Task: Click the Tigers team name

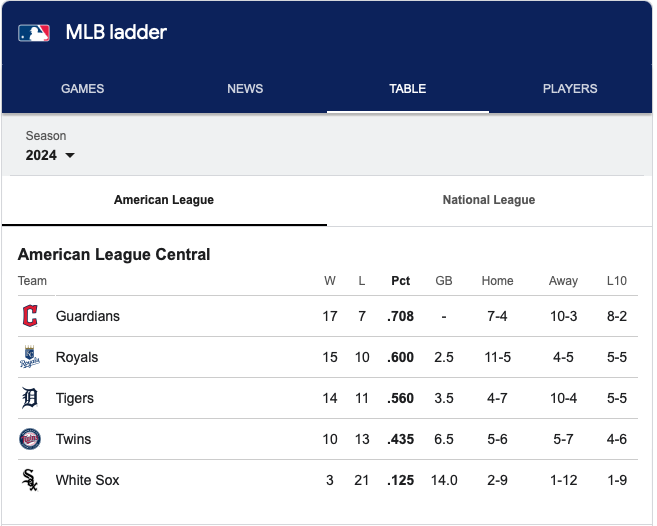Action: click(75, 398)
